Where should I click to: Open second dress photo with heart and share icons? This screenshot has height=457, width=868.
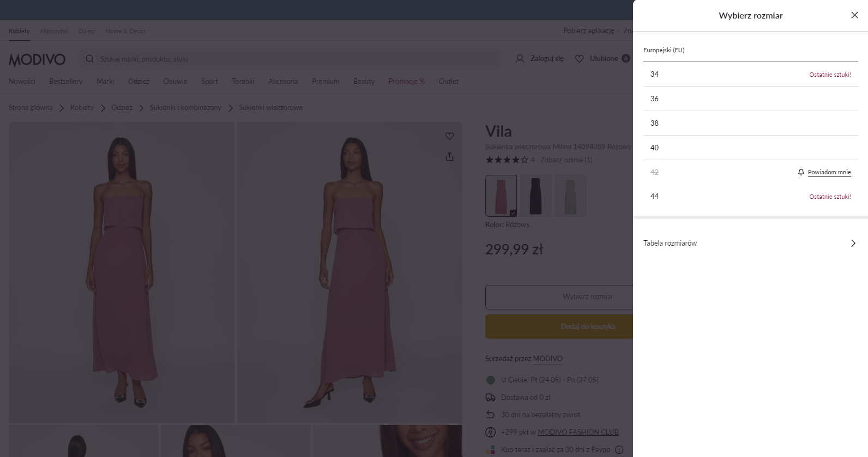click(350, 272)
